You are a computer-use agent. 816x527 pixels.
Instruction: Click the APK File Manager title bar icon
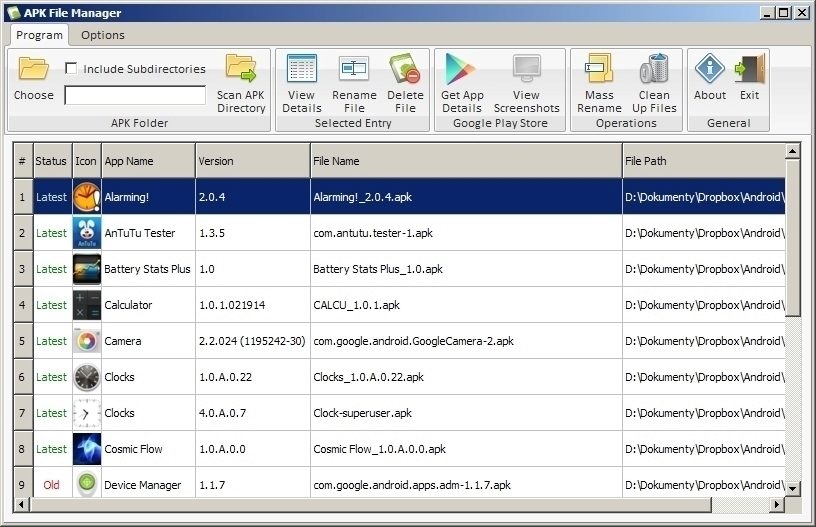14,13
